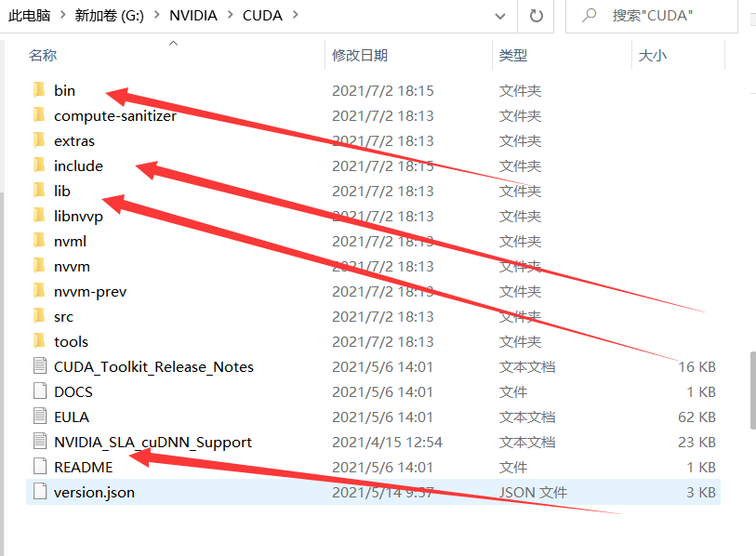Image resolution: width=756 pixels, height=556 pixels.
Task: Click the include folder icon
Action: [40, 165]
